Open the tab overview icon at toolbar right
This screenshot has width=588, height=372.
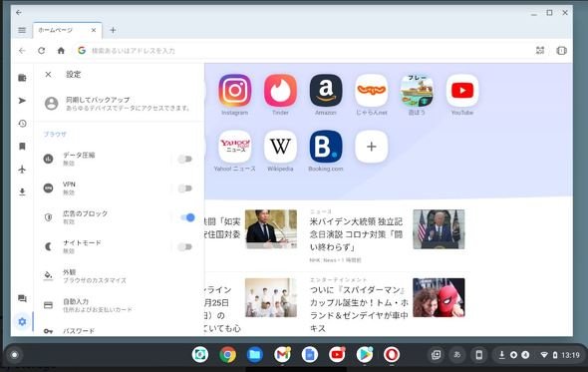click(561, 50)
